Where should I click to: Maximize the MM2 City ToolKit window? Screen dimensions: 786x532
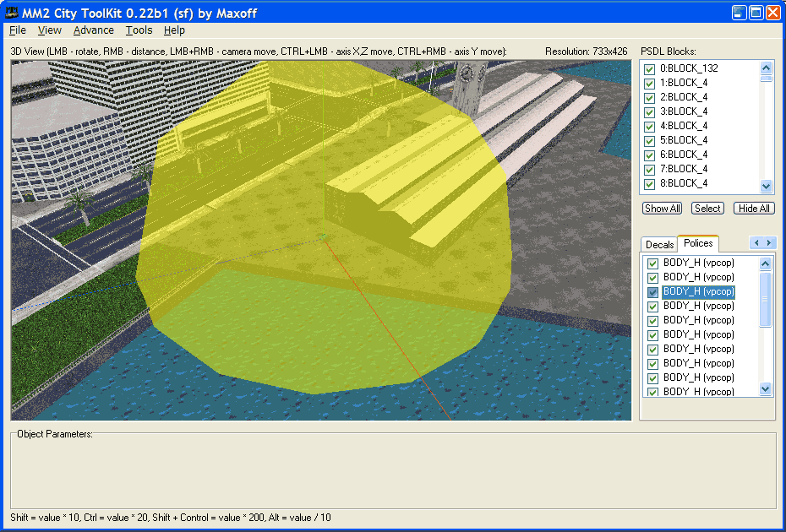coord(756,13)
